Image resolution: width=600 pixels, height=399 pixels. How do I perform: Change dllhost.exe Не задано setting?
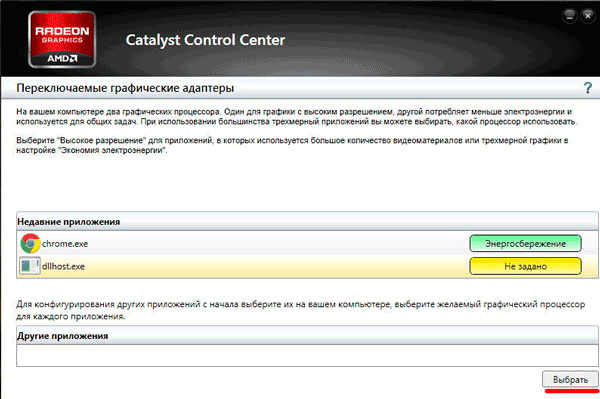pyautogui.click(x=525, y=266)
